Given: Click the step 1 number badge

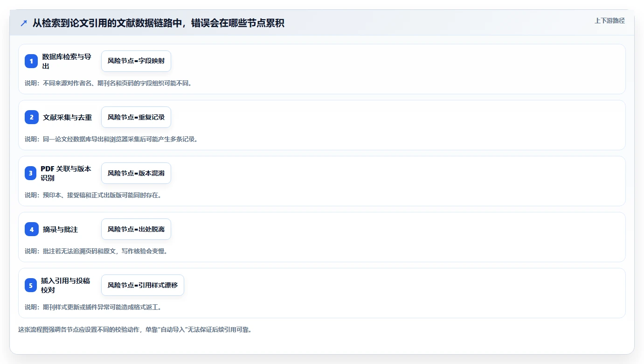Looking at the screenshot, I should click(x=31, y=61).
